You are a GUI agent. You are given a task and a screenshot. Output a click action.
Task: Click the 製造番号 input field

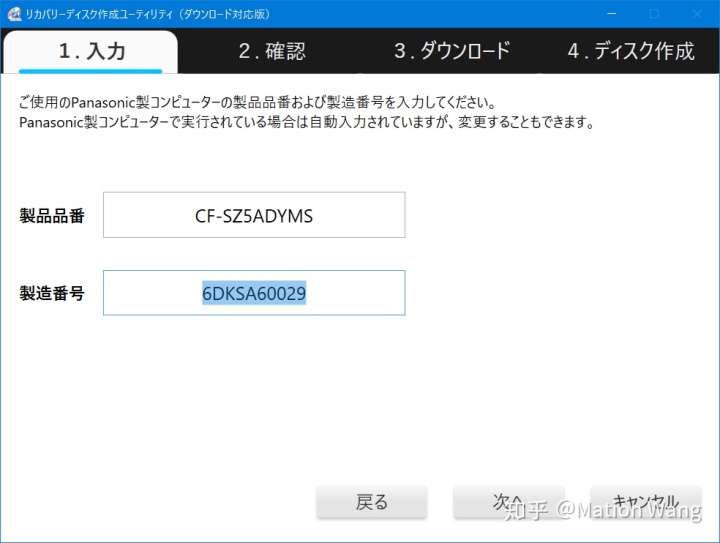[254, 293]
